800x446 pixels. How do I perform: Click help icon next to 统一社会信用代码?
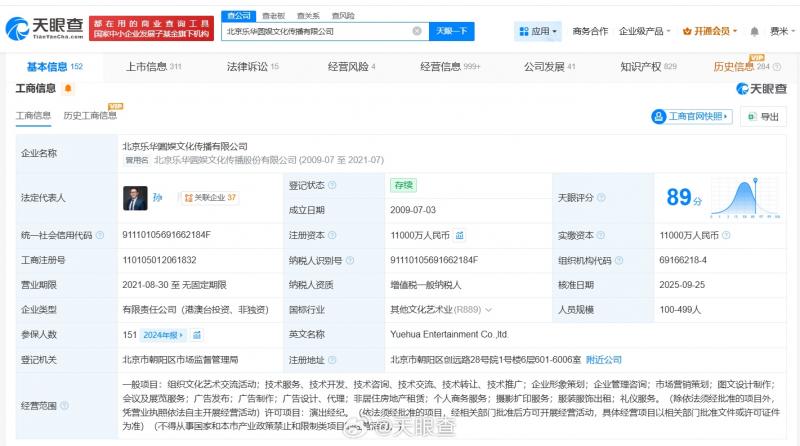(99, 236)
